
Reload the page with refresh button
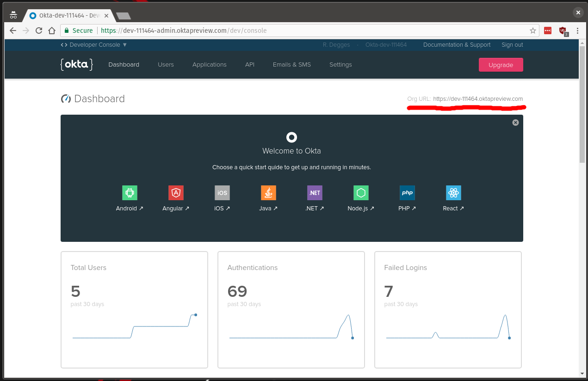tap(39, 31)
